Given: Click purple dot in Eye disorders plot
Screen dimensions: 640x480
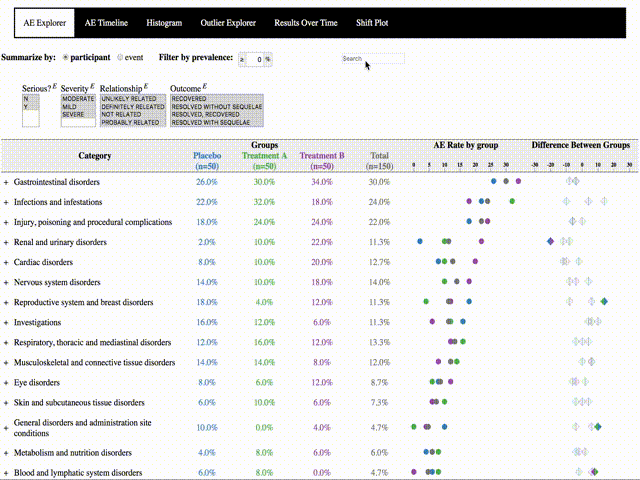Looking at the screenshot, I should click(451, 382).
